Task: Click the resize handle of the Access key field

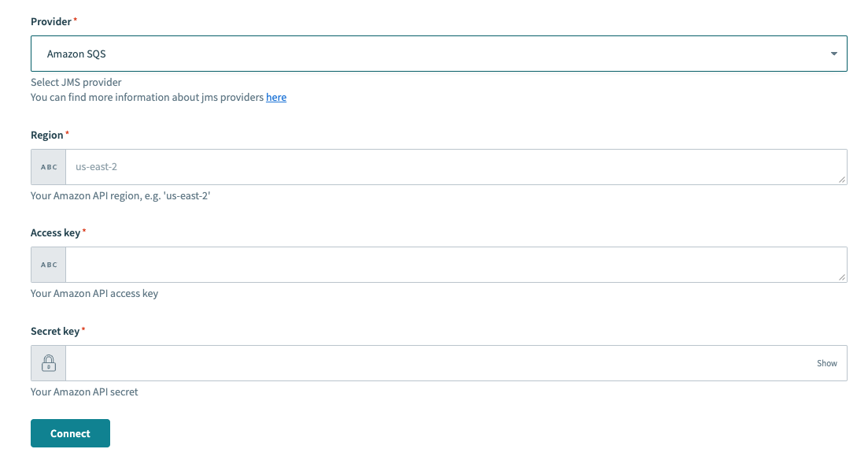Action: [844, 279]
